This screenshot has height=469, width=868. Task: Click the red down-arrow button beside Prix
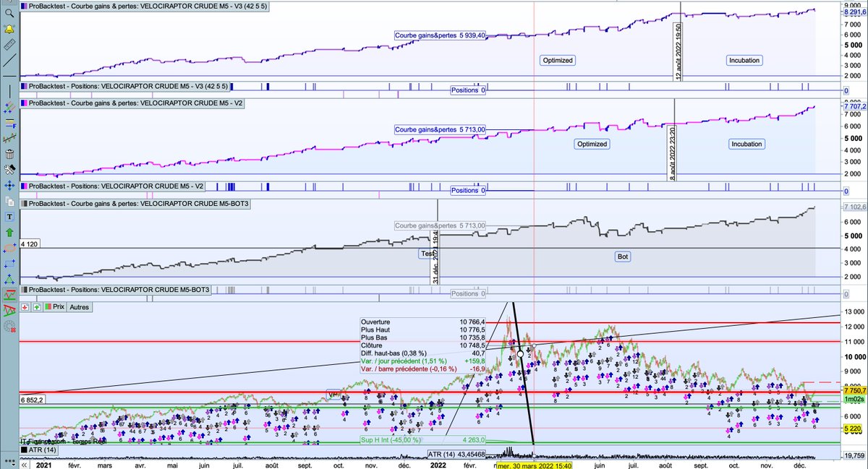[27, 306]
